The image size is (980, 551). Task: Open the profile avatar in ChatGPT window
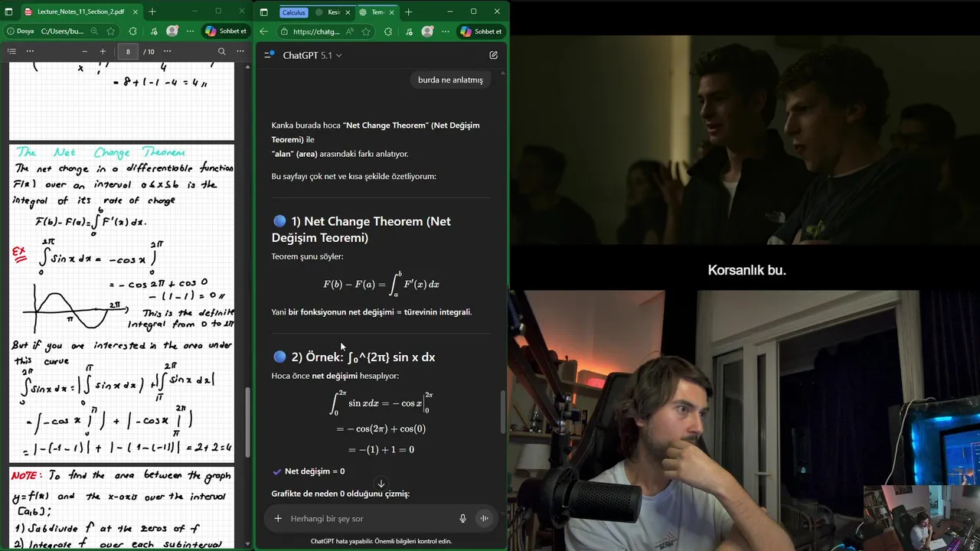pyautogui.click(x=427, y=31)
